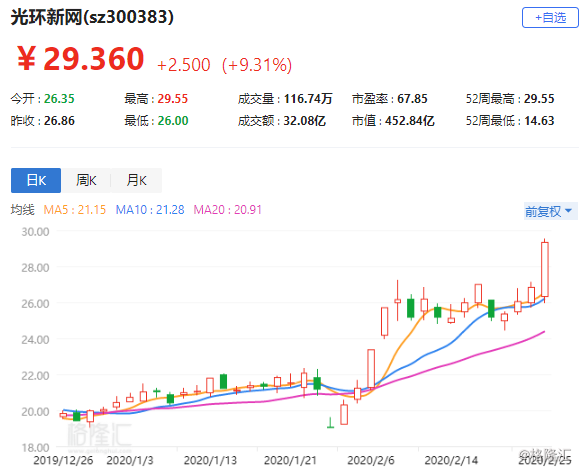Click the 2020/1/13 date axis label
The width and height of the screenshot is (579, 469).
(x=210, y=461)
